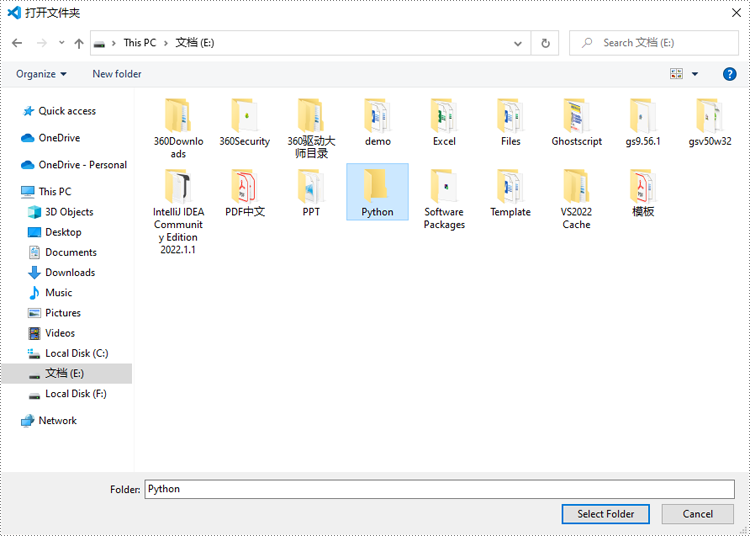Cancel the folder dialog
Screen dimensions: 750x536
[697, 514]
